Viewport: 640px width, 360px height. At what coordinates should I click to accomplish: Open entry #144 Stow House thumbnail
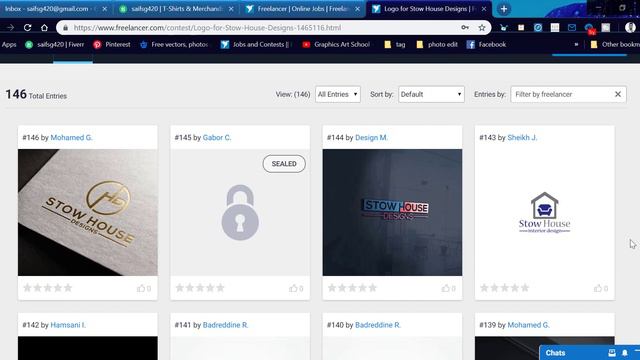pyautogui.click(x=392, y=212)
